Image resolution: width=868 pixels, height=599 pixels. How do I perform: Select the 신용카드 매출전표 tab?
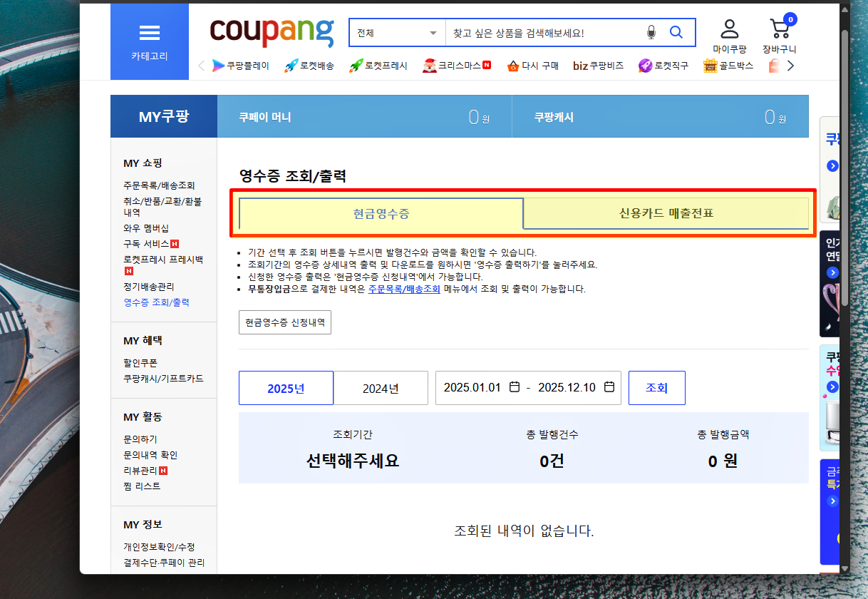click(666, 213)
